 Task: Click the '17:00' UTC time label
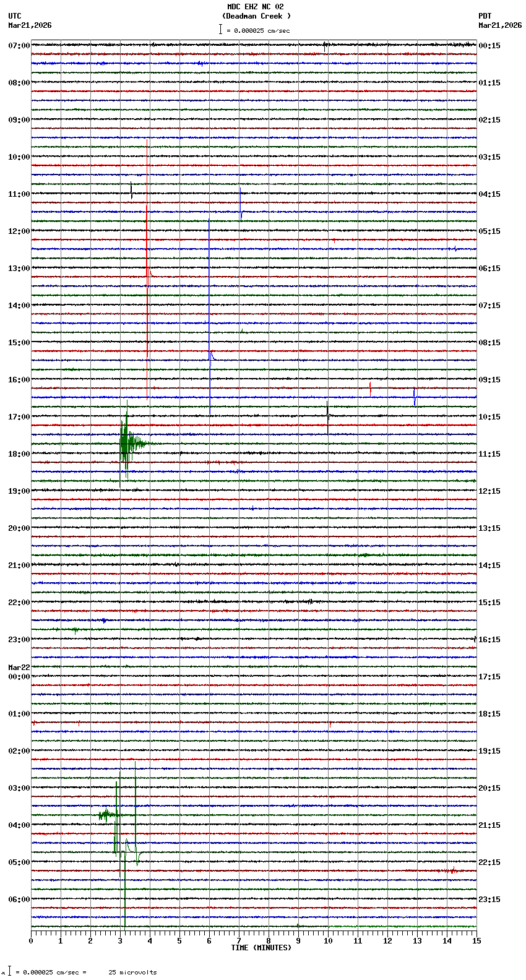click(19, 417)
